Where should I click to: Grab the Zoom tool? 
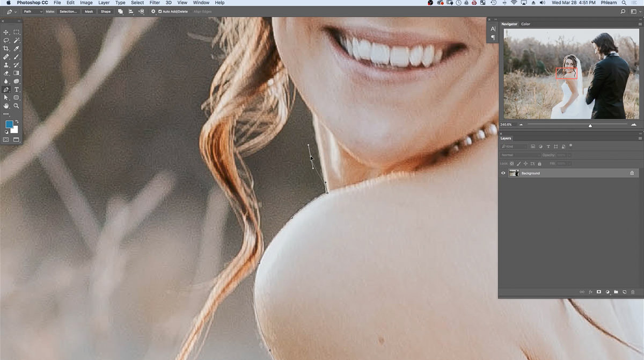point(16,105)
